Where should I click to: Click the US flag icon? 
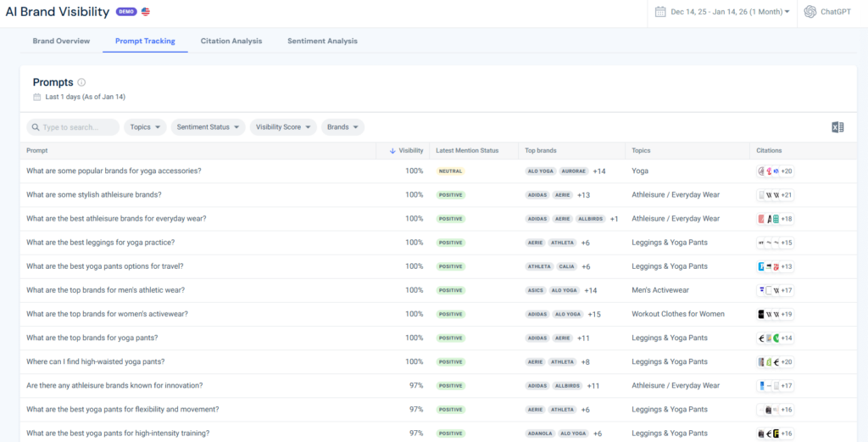(x=146, y=12)
